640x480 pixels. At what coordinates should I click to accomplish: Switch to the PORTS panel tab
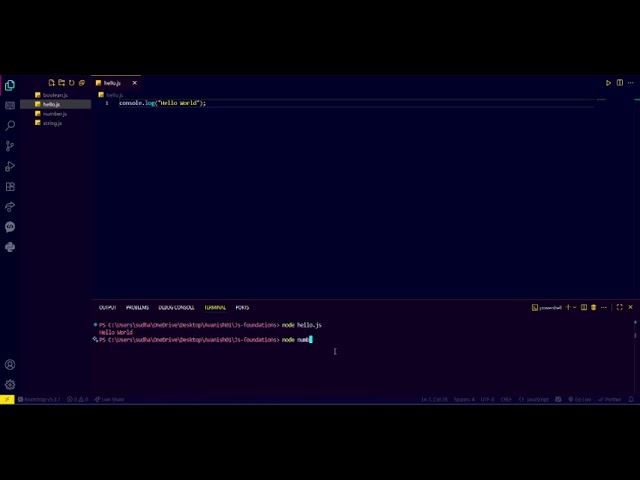(242, 307)
